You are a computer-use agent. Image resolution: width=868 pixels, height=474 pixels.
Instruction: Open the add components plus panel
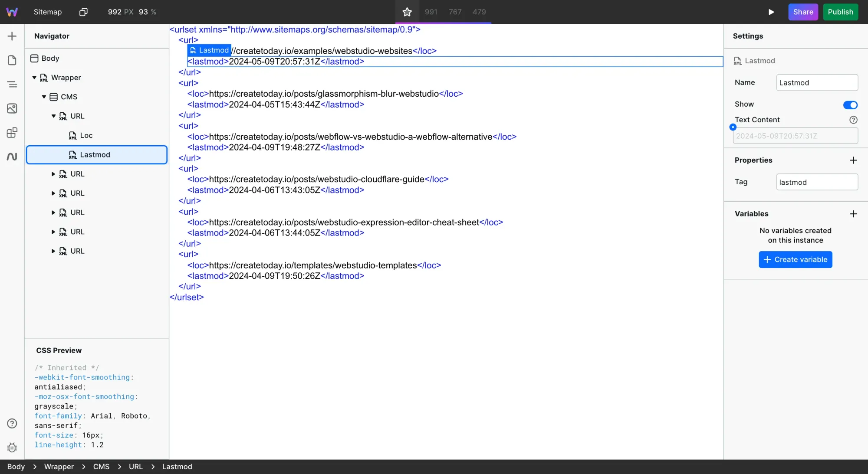coord(12,36)
